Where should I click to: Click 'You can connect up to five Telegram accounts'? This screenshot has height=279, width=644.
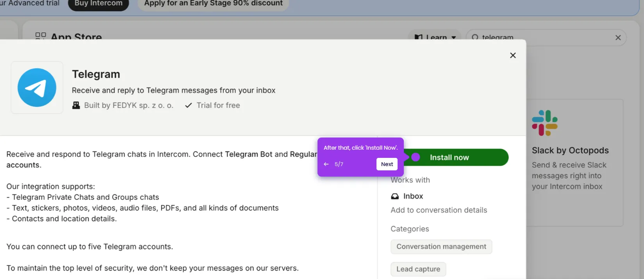click(90, 247)
